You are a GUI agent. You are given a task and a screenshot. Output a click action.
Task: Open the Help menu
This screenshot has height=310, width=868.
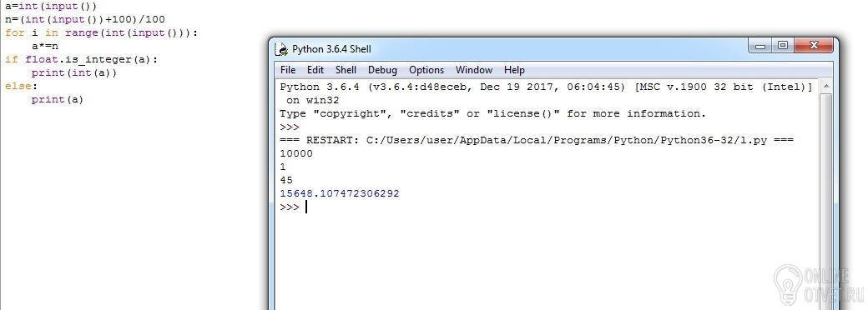514,70
